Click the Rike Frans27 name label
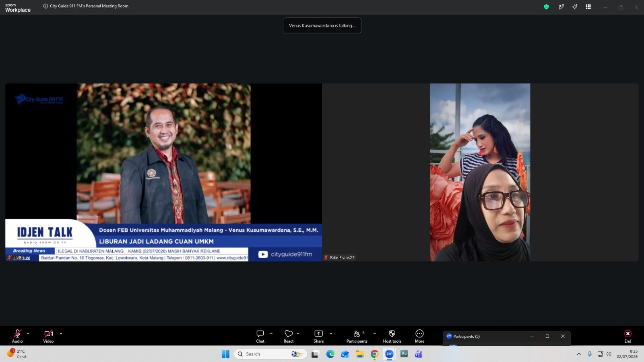Image resolution: width=644 pixels, height=362 pixels. 342,257
